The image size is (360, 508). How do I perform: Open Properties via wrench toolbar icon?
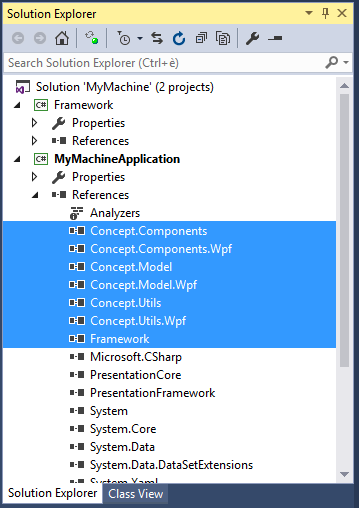(x=253, y=38)
